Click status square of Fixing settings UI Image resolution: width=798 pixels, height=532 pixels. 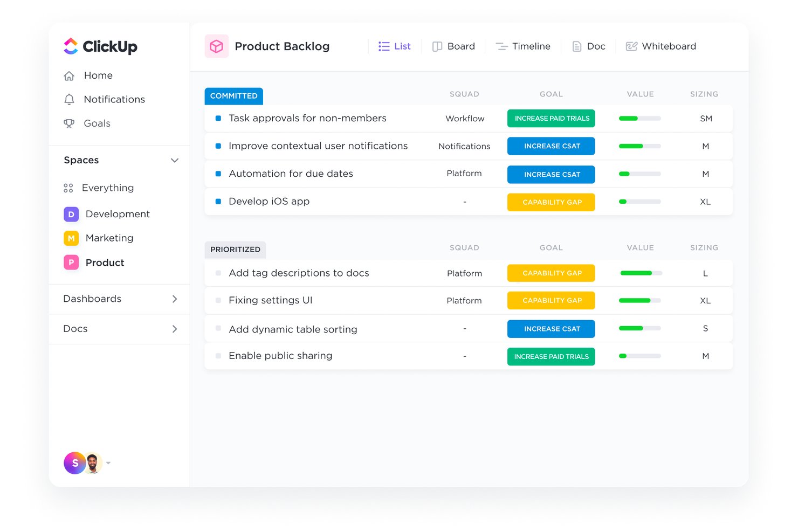[x=218, y=301]
